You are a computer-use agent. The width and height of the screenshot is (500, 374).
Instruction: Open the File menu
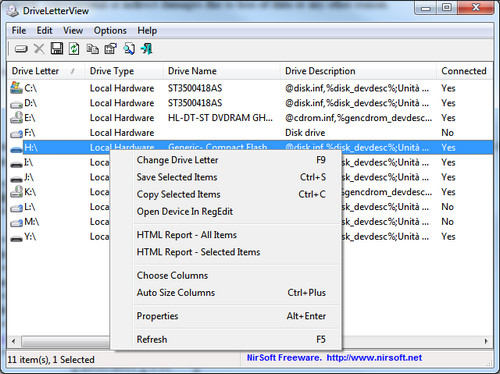coord(19,31)
